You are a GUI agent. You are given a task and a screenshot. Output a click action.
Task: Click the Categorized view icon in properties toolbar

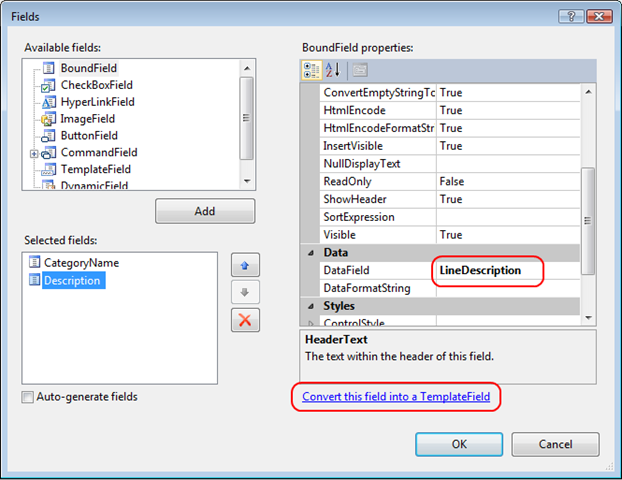312,69
